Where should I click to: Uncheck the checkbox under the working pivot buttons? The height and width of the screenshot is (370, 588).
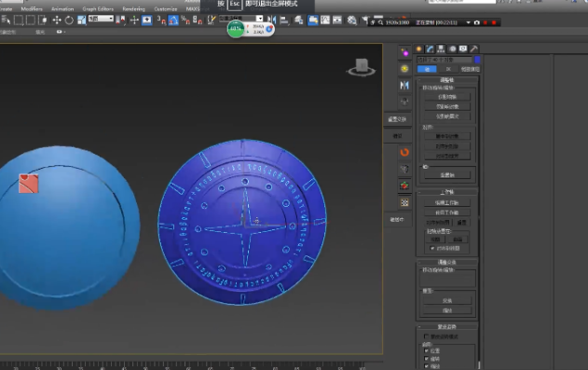click(x=432, y=248)
